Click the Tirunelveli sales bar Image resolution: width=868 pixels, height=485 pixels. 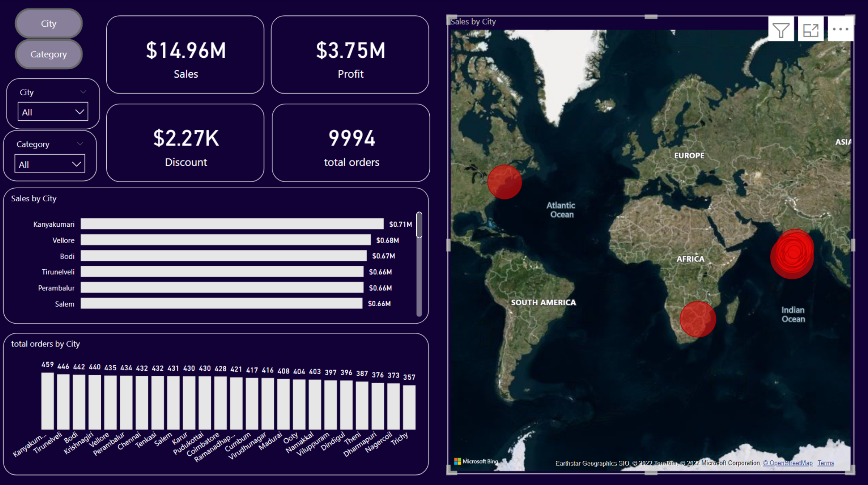click(222, 272)
